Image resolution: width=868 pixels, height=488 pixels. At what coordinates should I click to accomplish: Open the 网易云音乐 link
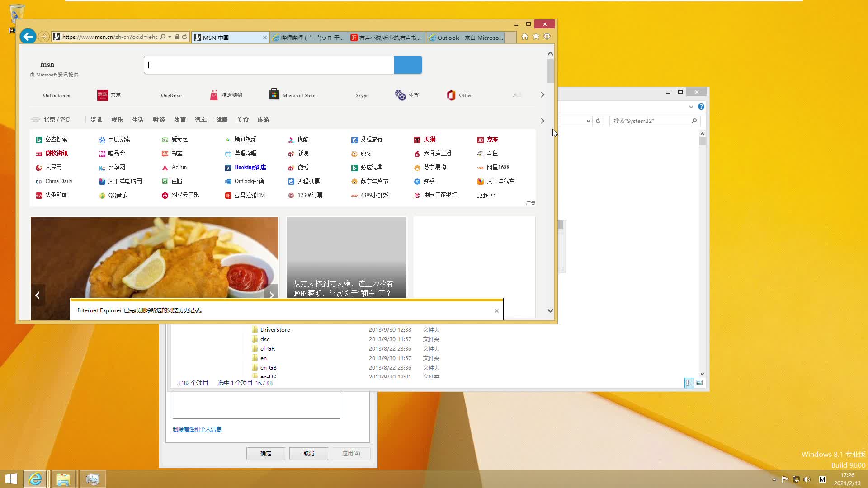click(x=180, y=196)
